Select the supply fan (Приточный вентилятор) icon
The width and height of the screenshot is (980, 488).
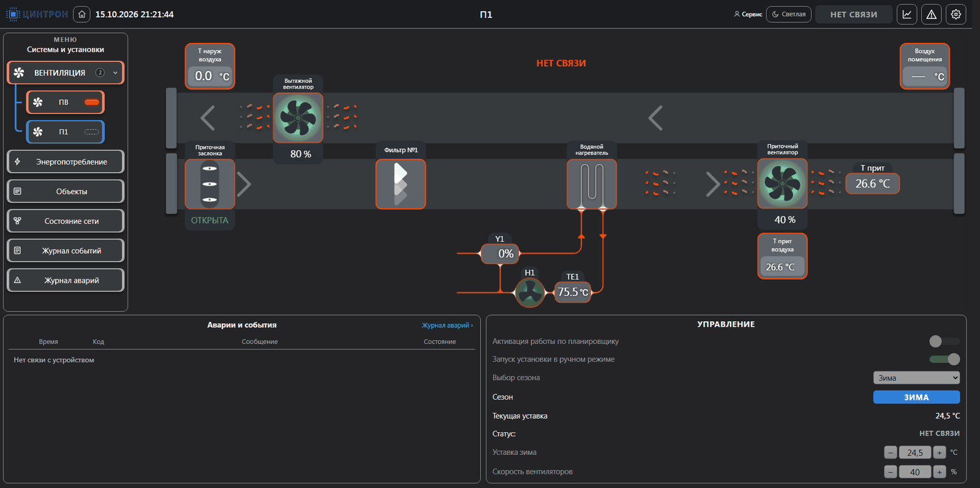tap(782, 184)
